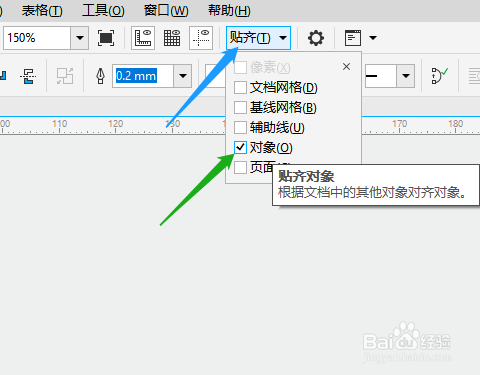Enable the 辅助线(U) checkbox

(x=240, y=128)
